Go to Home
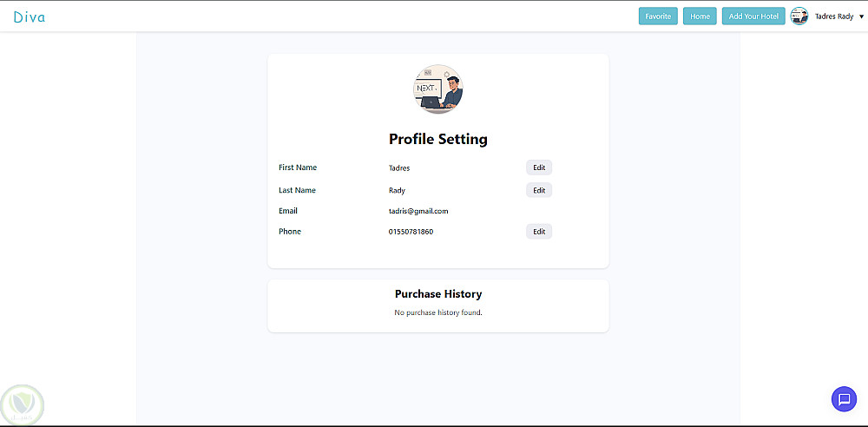The height and width of the screenshot is (427, 868). point(700,16)
